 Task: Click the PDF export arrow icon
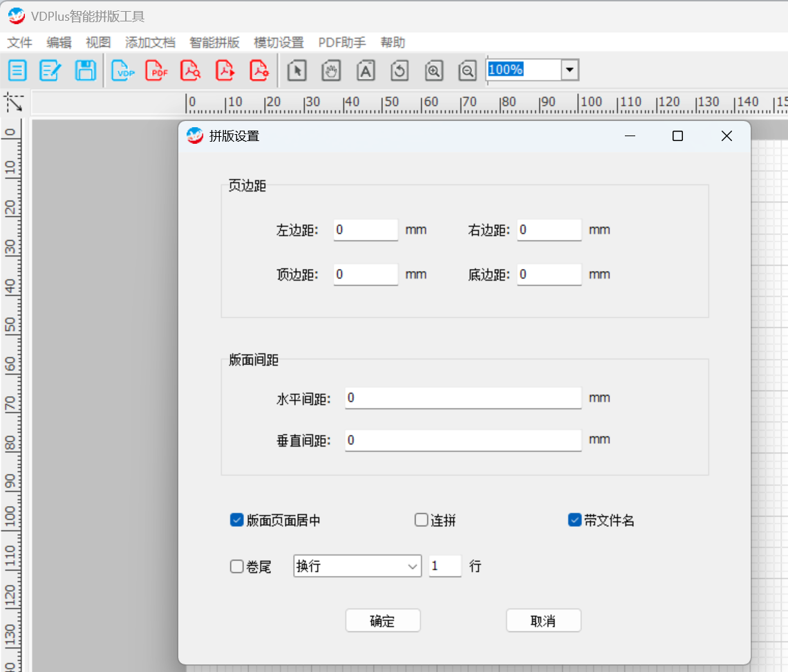point(225,71)
